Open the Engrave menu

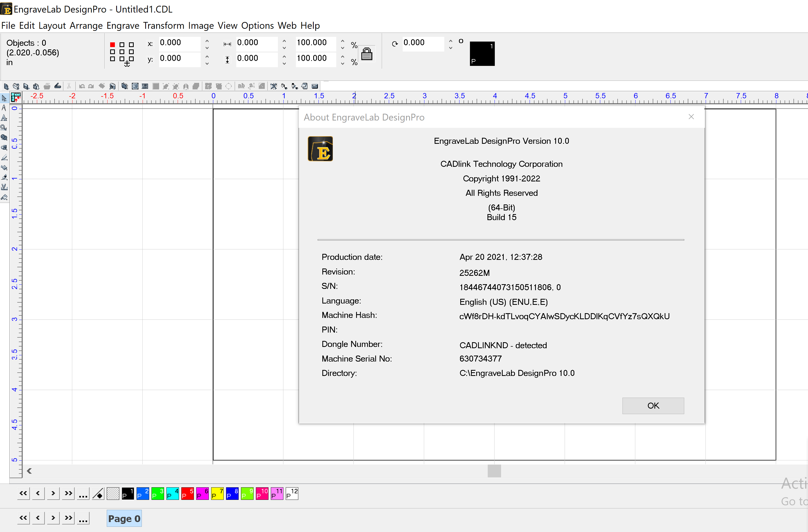click(x=123, y=25)
